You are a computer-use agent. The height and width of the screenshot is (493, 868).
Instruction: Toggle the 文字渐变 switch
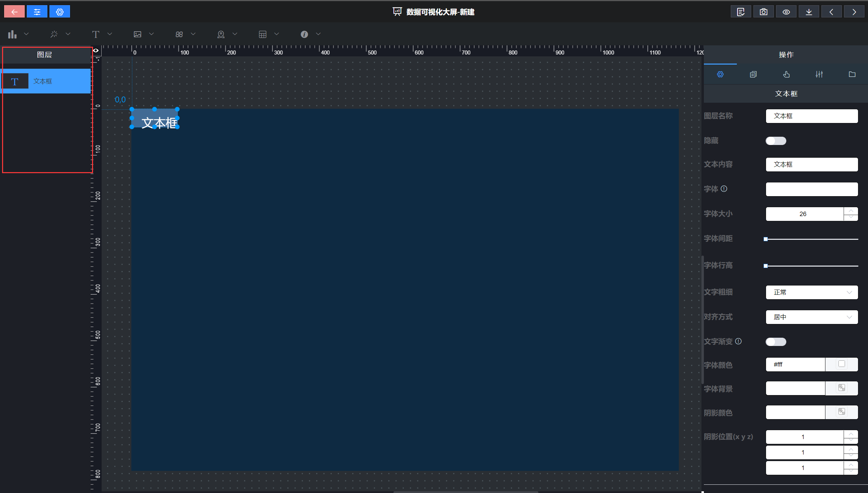click(776, 341)
